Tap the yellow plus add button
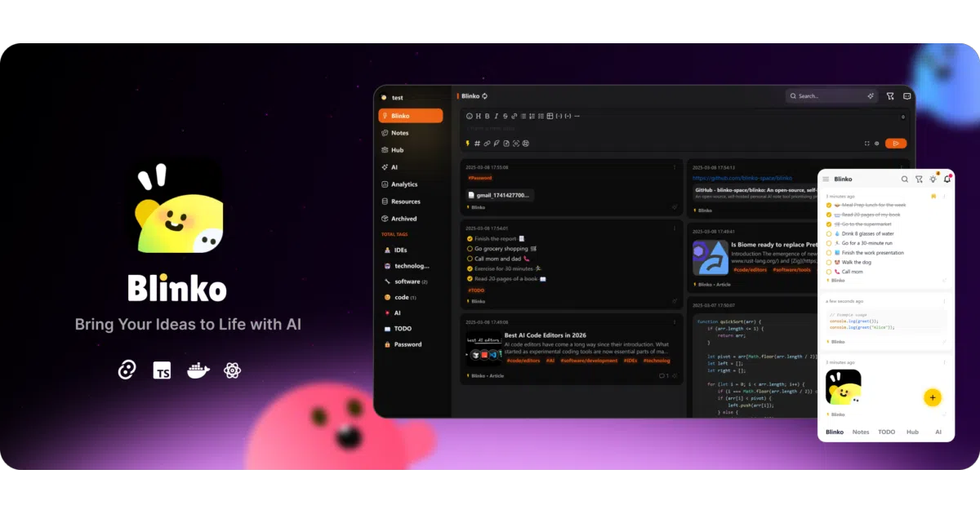Screen dimensions: 980x514 [932, 397]
